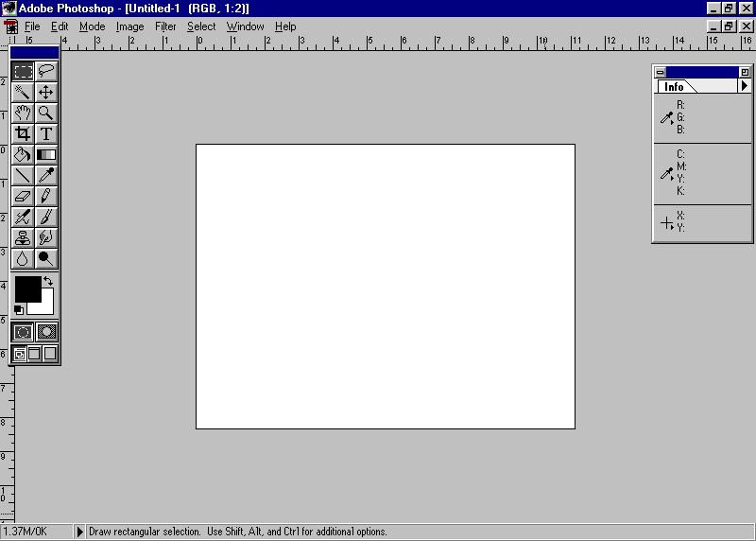Screen dimensions: 756x541
Task: Open the Filter menu
Action: tap(165, 26)
